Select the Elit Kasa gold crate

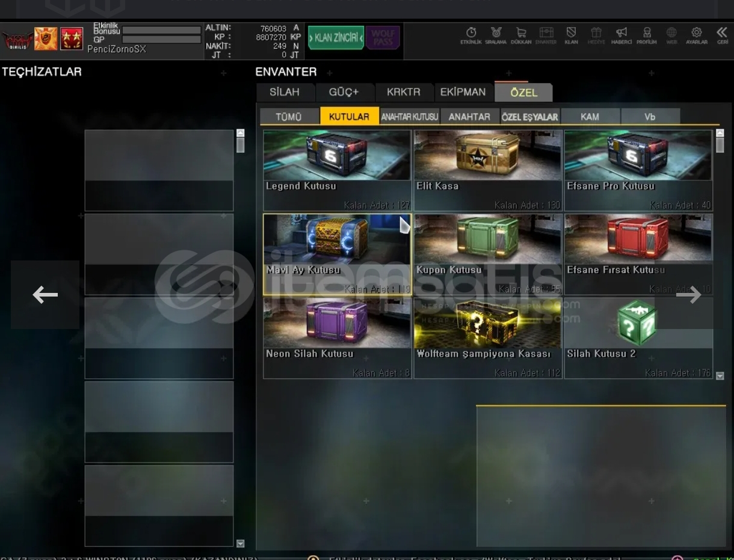click(487, 170)
